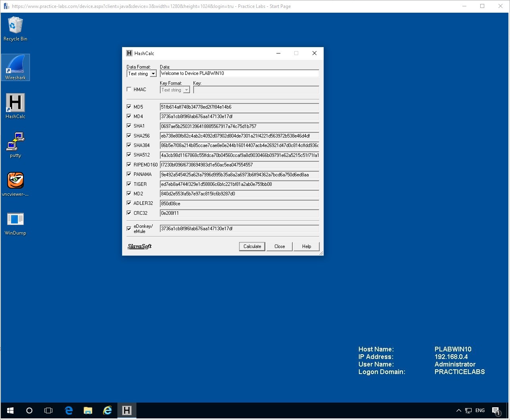The height and width of the screenshot is (420, 510).
Task: Open the Key Format dropdown
Action: click(x=186, y=90)
